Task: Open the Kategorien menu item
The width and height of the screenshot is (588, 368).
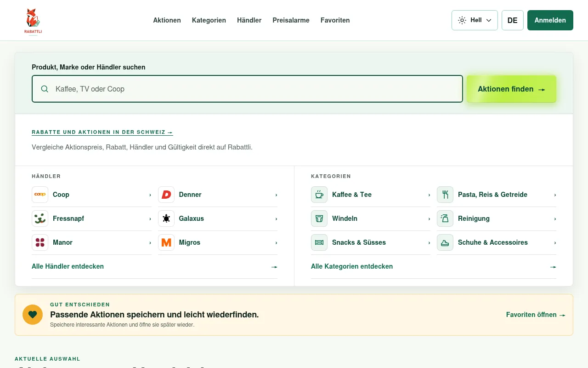Action: pyautogui.click(x=209, y=20)
